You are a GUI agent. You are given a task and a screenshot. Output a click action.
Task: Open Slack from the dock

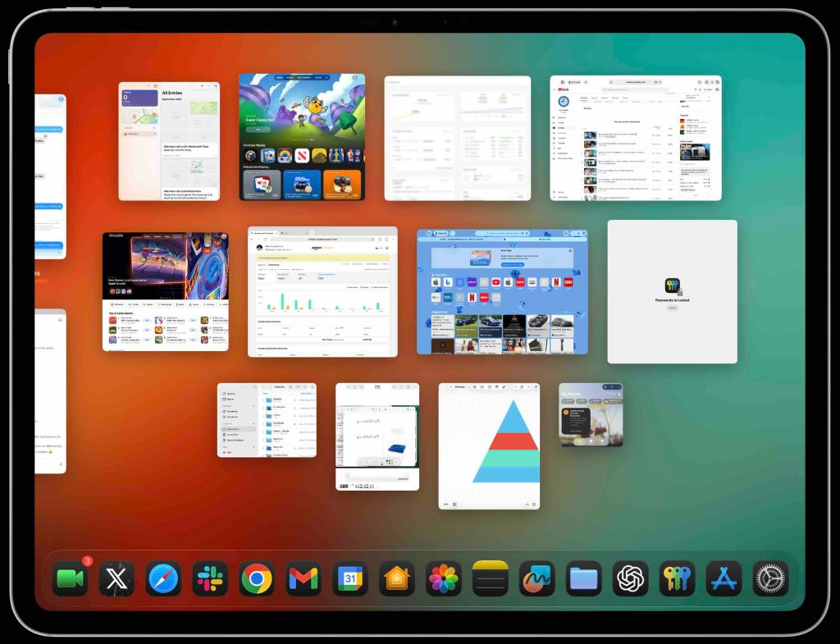(210, 579)
